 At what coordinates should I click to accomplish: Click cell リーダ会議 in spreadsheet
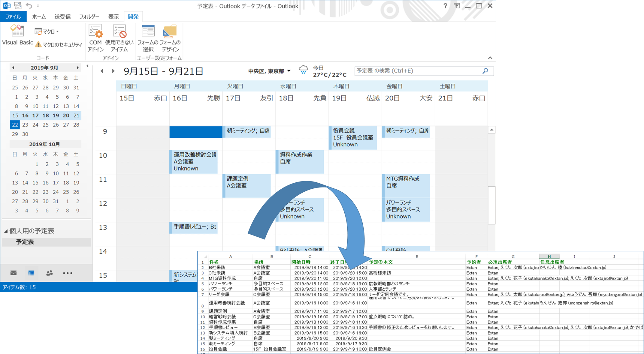[230, 295]
